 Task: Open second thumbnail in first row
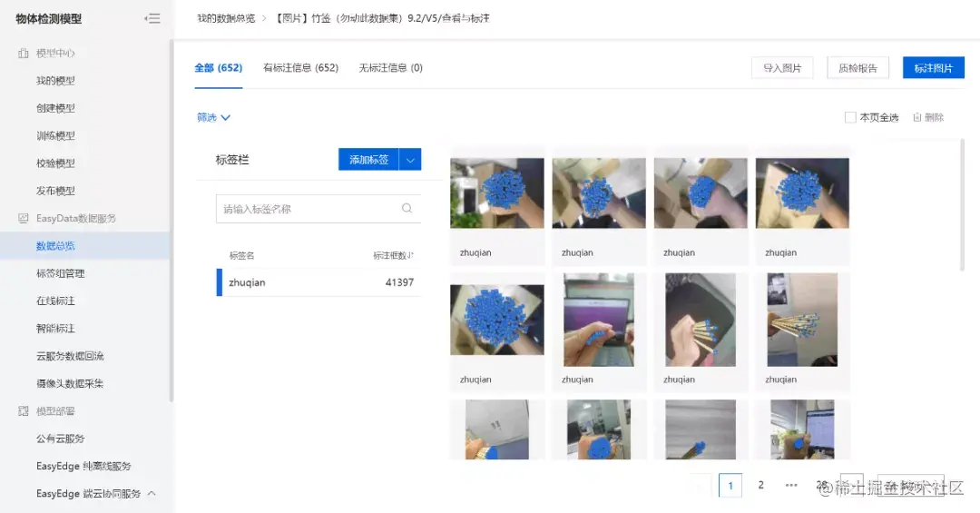[599, 193]
